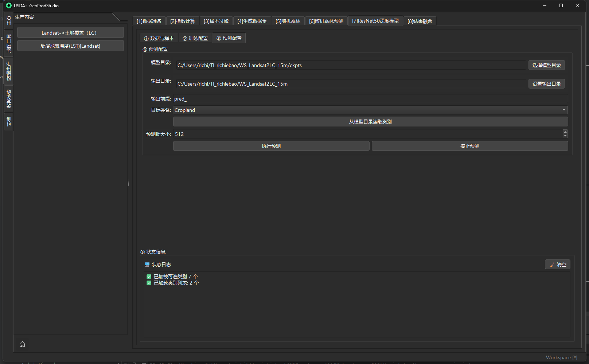Click the 输出前缀 pred_ input field
This screenshot has height=364, width=589.
[370, 99]
